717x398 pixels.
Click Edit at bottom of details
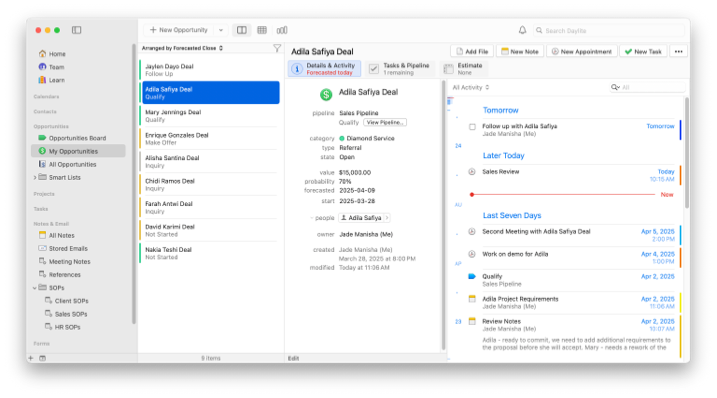293,358
